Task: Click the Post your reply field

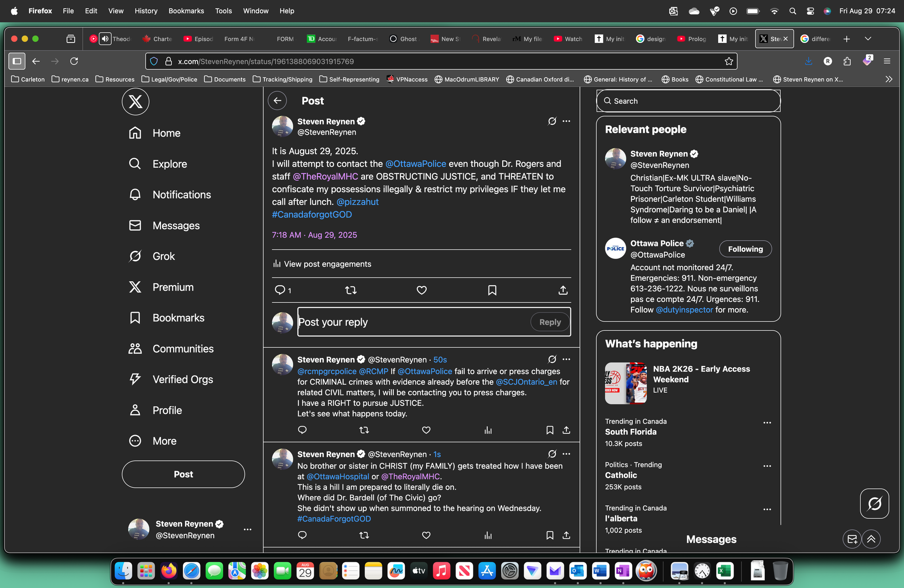Action: 414,322
